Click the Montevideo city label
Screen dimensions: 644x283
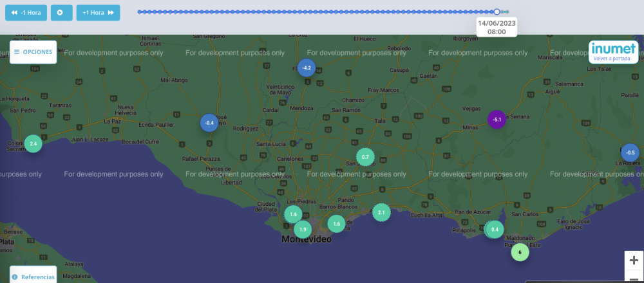tap(307, 239)
